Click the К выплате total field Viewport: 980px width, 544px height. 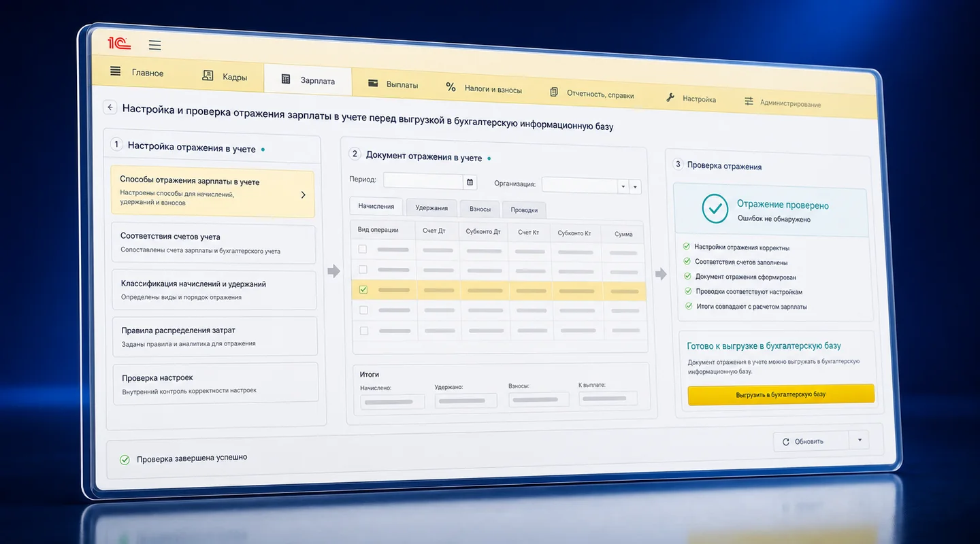(x=608, y=398)
